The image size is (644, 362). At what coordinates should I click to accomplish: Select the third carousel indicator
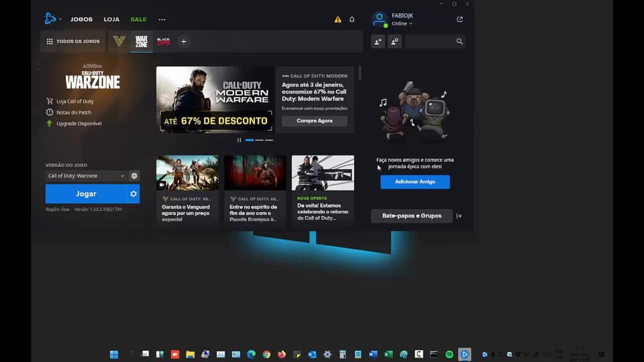pyautogui.click(x=269, y=140)
